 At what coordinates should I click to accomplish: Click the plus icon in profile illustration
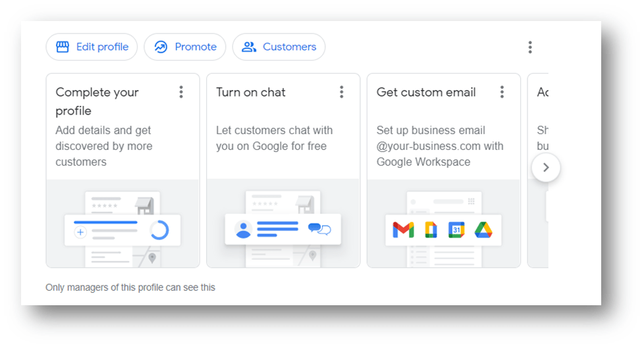point(80,232)
